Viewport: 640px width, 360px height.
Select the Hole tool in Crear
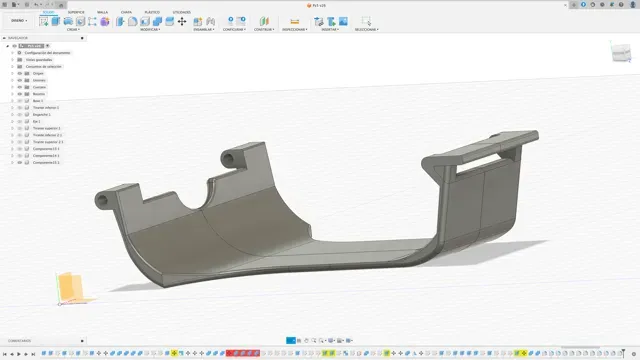click(80, 21)
